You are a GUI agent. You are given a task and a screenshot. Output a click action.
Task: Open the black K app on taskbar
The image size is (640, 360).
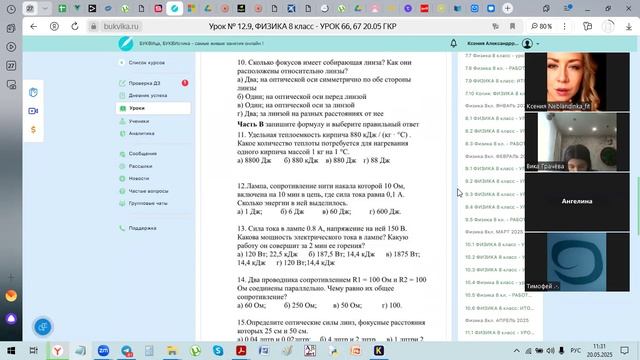coord(379,351)
